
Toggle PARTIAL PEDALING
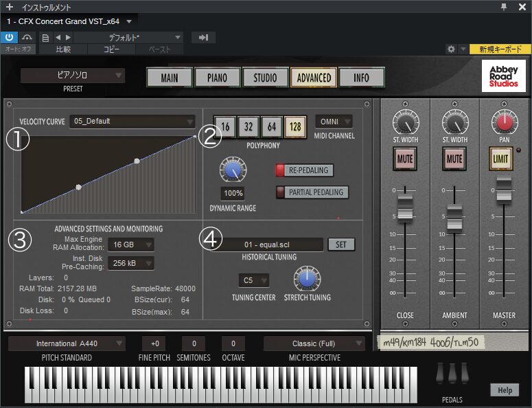pyautogui.click(x=312, y=192)
